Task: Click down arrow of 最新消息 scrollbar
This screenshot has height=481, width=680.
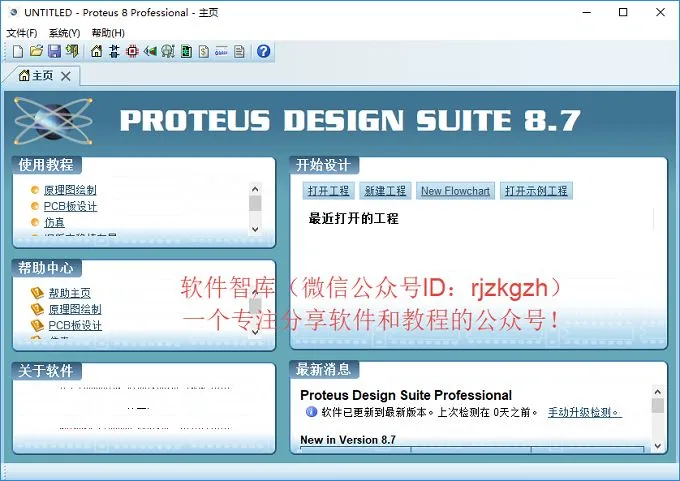Action: point(657,446)
